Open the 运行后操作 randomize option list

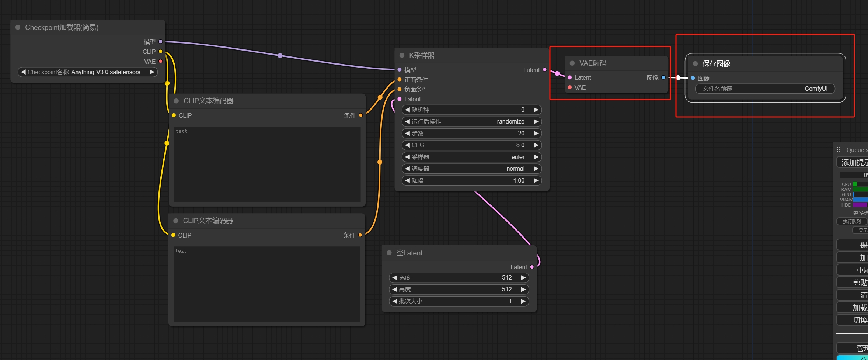pyautogui.click(x=471, y=121)
